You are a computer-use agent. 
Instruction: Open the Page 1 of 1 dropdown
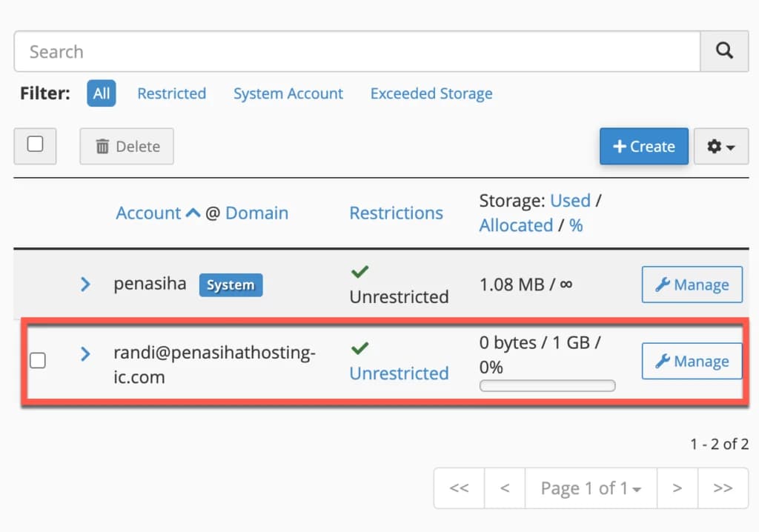pos(591,488)
